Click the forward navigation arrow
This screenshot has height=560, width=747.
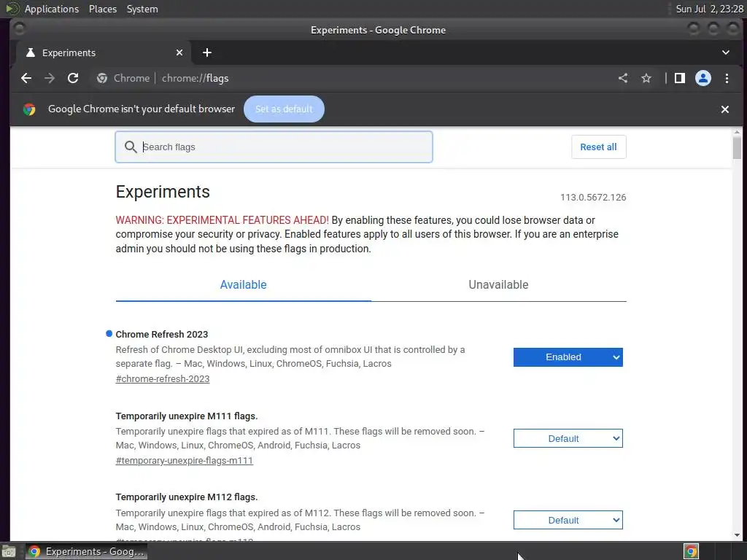click(50, 78)
